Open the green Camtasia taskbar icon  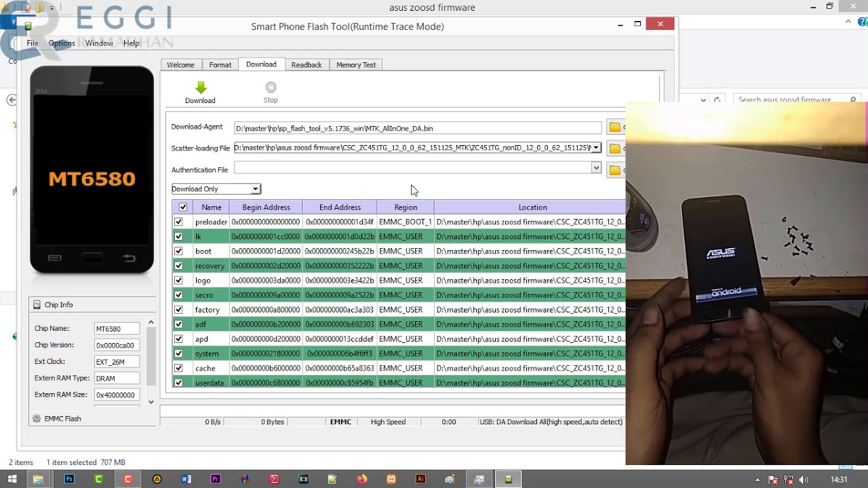click(98, 479)
